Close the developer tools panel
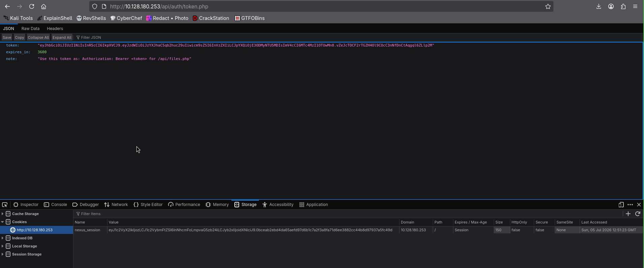Viewport: 644px width, 268px height. (x=639, y=205)
